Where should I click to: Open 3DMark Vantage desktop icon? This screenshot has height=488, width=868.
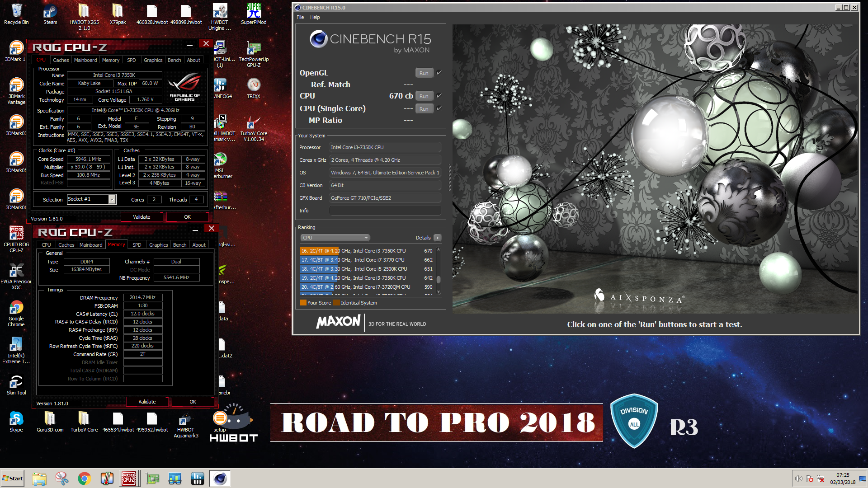pos(16,91)
